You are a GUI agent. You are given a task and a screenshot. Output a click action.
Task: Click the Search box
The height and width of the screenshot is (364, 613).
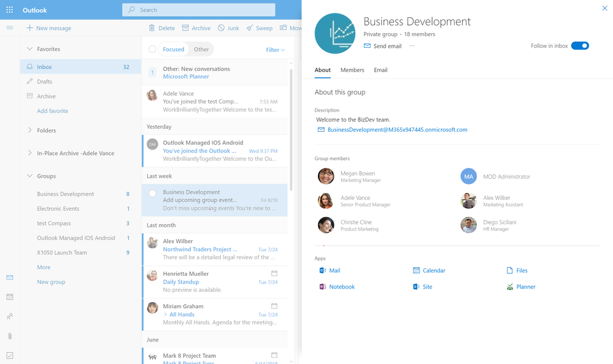[x=199, y=10]
